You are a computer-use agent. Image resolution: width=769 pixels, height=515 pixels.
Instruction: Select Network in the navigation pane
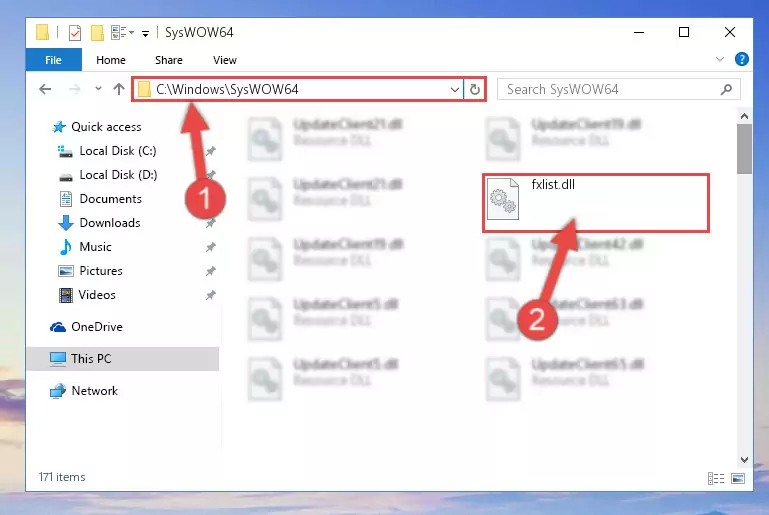tap(95, 391)
